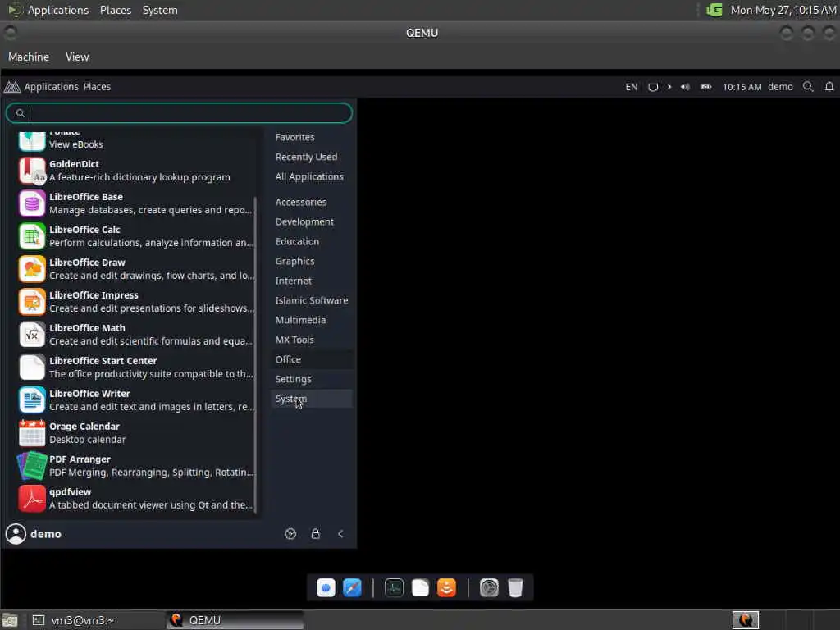Launch orange VLC-style dock icon

click(x=446, y=587)
